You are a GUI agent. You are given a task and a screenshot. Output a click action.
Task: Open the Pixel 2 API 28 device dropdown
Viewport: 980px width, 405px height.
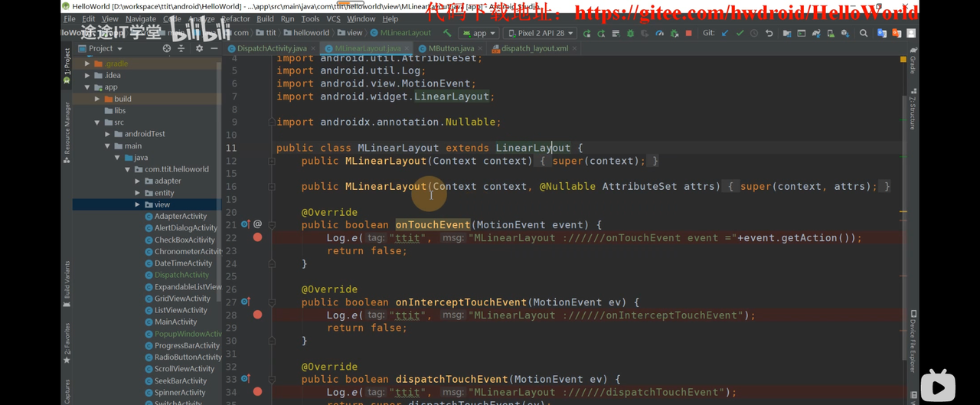click(540, 33)
